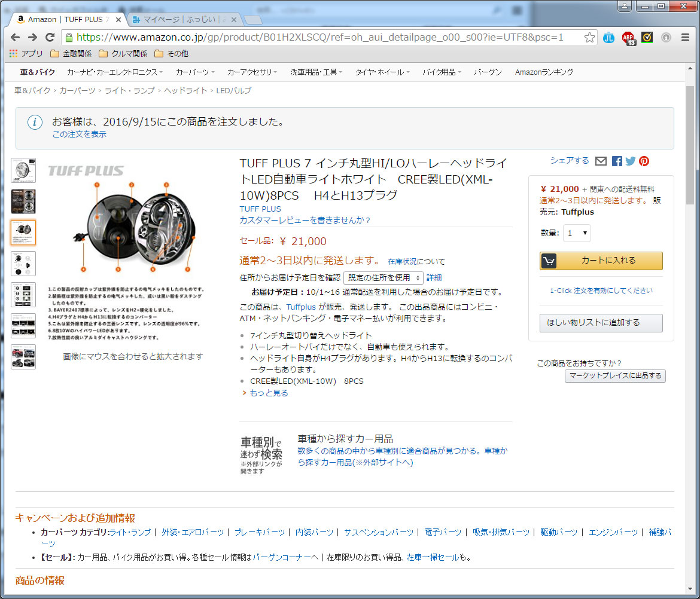Share the product via email envelope icon
700x599 pixels.
click(601, 161)
